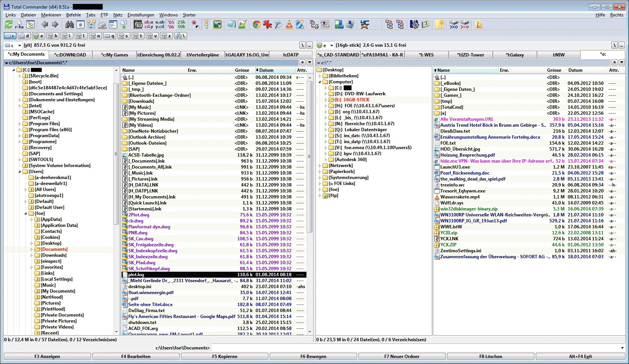
Task: Click the red arrows disk drive icon
Action: tap(464, 25)
